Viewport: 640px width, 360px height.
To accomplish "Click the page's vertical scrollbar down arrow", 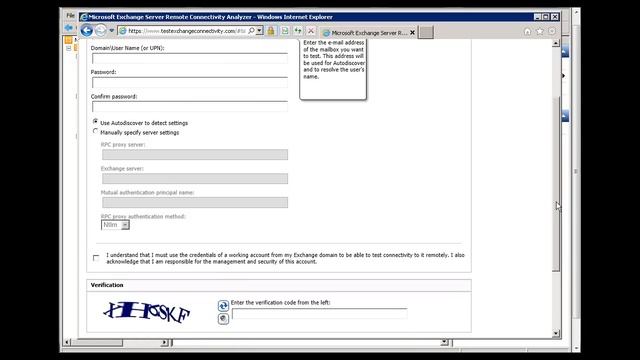I will click(556, 333).
